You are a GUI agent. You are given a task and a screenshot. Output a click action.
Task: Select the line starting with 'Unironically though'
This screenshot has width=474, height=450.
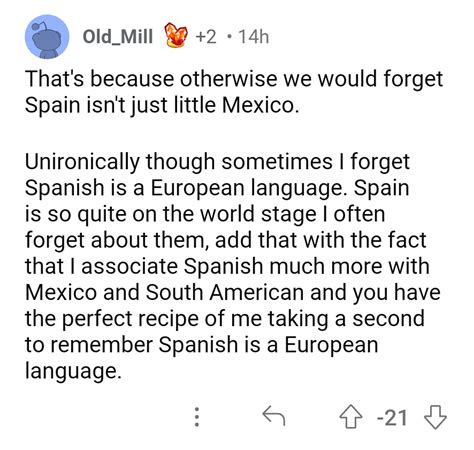(217, 162)
